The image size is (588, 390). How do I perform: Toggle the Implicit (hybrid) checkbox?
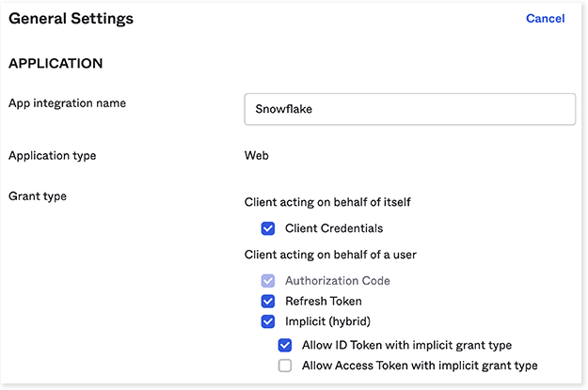coord(268,322)
